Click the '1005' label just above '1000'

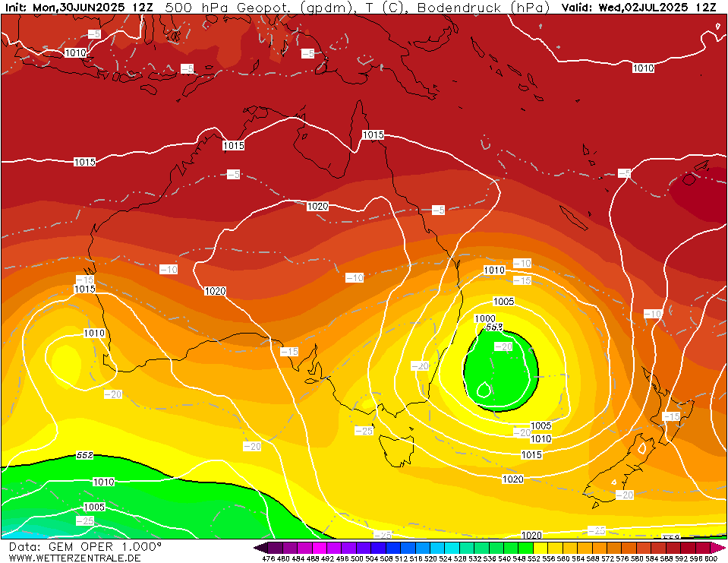(504, 302)
